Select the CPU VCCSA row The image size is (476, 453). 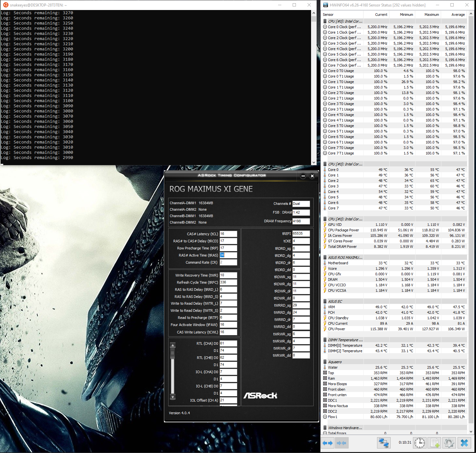(394, 290)
